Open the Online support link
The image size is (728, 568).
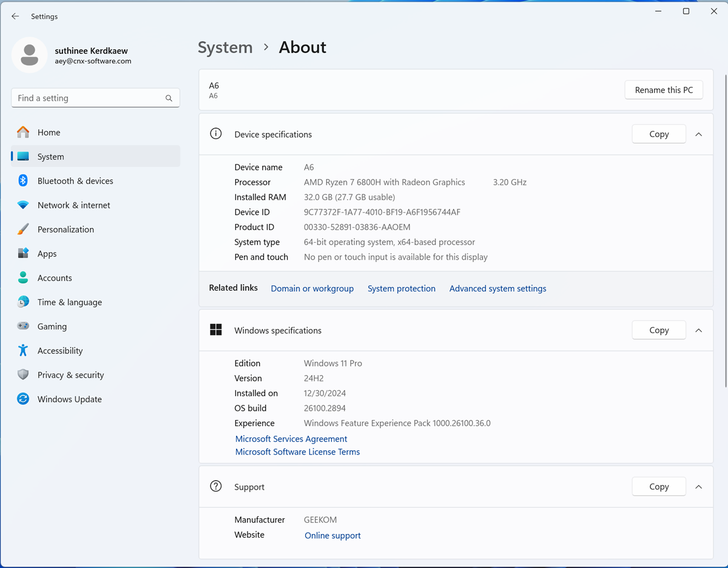pyautogui.click(x=332, y=535)
